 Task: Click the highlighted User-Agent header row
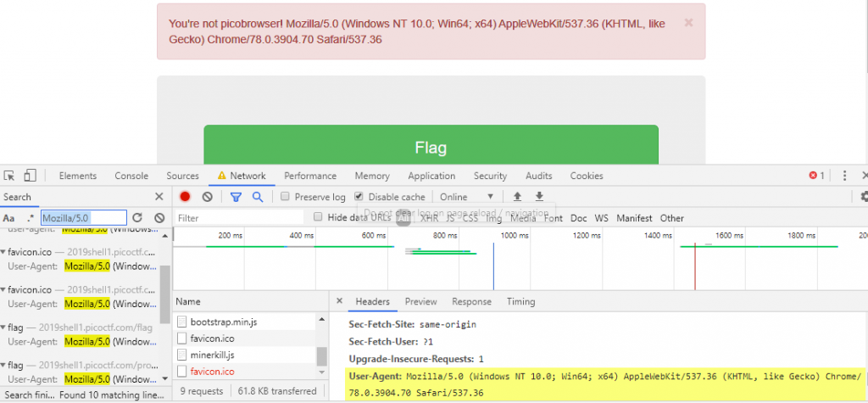click(605, 384)
